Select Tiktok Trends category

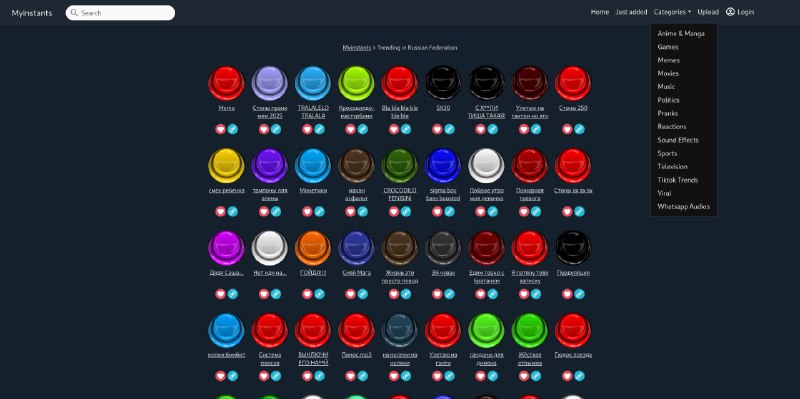678,180
